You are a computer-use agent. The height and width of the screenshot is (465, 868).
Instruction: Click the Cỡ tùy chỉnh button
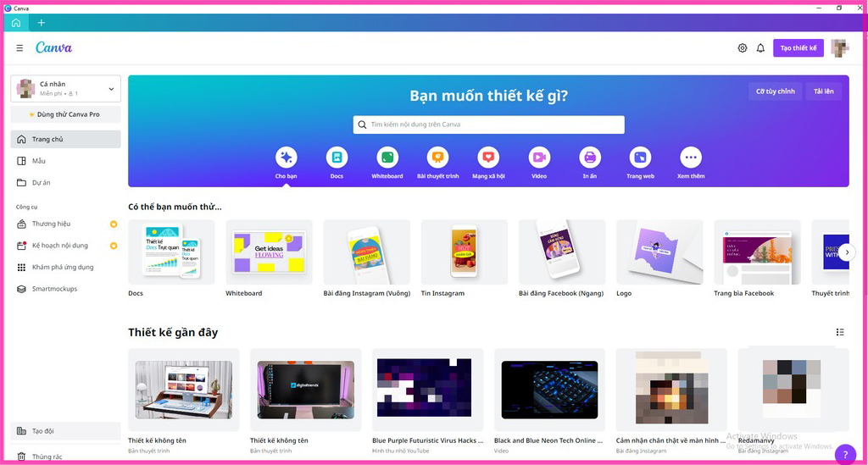click(775, 91)
